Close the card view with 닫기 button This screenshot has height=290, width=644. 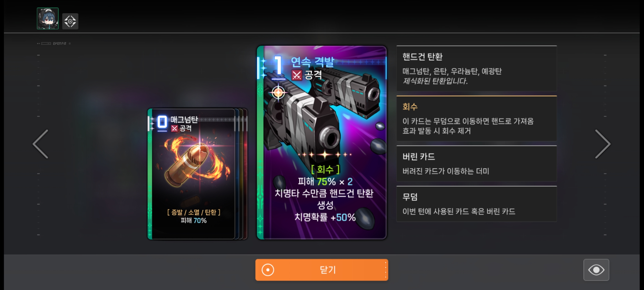click(x=322, y=270)
